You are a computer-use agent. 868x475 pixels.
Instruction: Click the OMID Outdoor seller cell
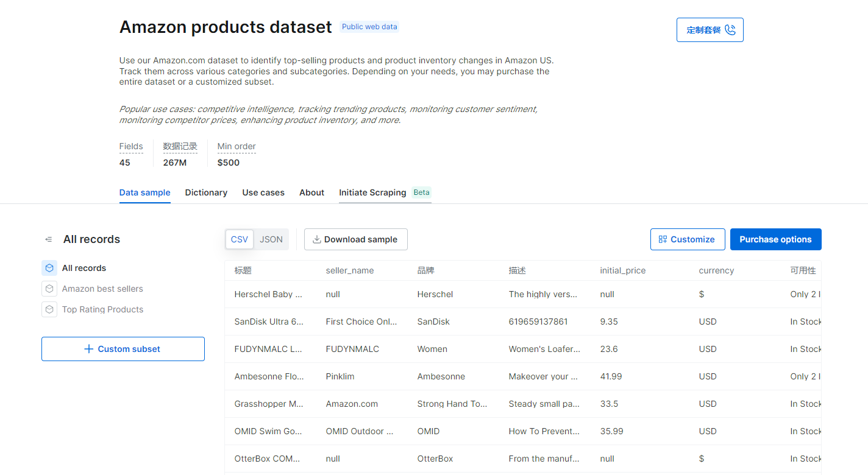pos(360,431)
